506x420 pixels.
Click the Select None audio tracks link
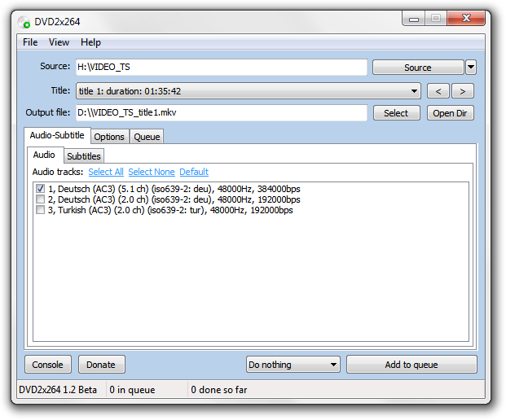pyautogui.click(x=152, y=172)
